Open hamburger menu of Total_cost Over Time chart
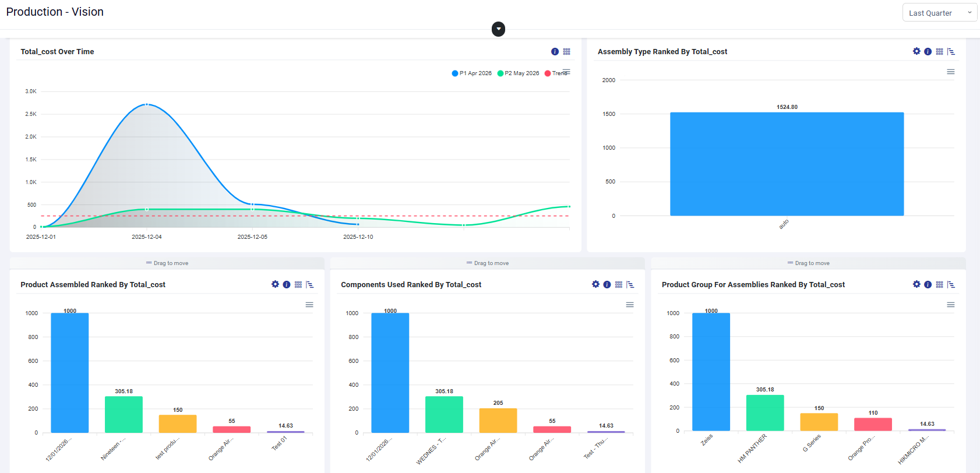Screen dimensions: 980x473 pos(566,72)
